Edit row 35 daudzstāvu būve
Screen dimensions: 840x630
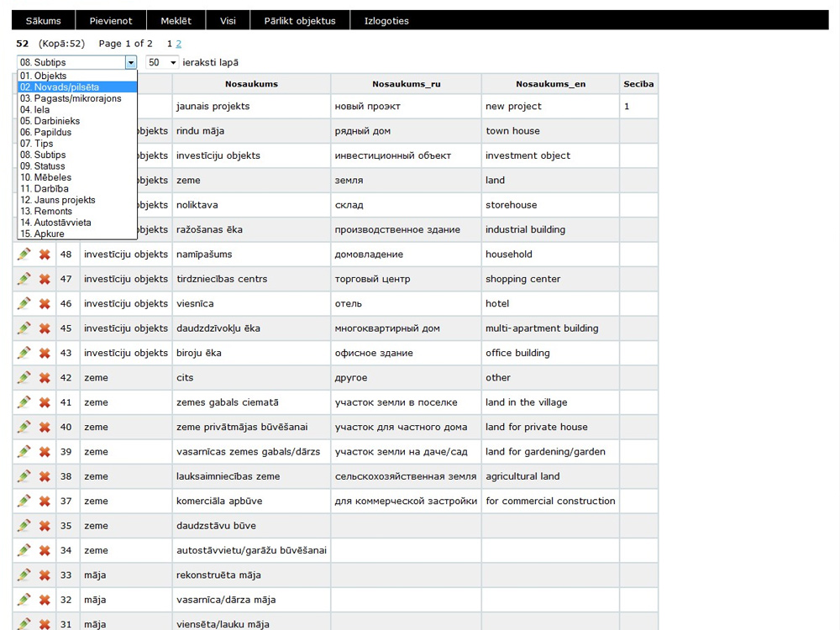pos(24,525)
